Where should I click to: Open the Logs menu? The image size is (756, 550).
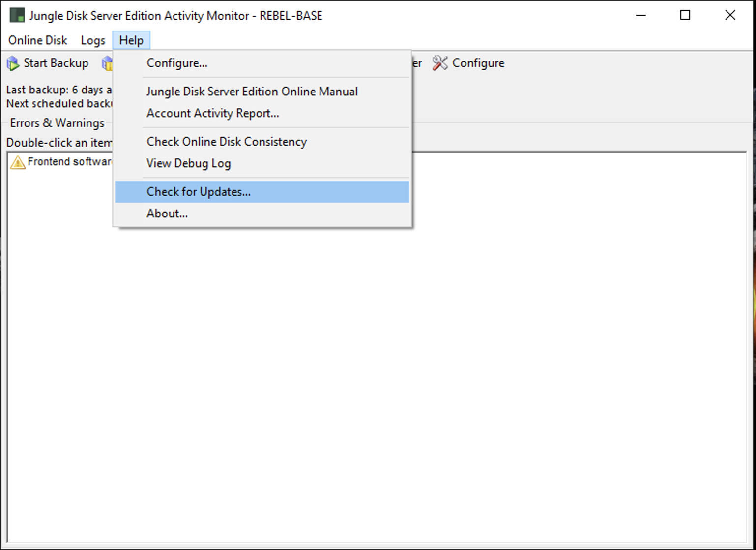point(93,40)
